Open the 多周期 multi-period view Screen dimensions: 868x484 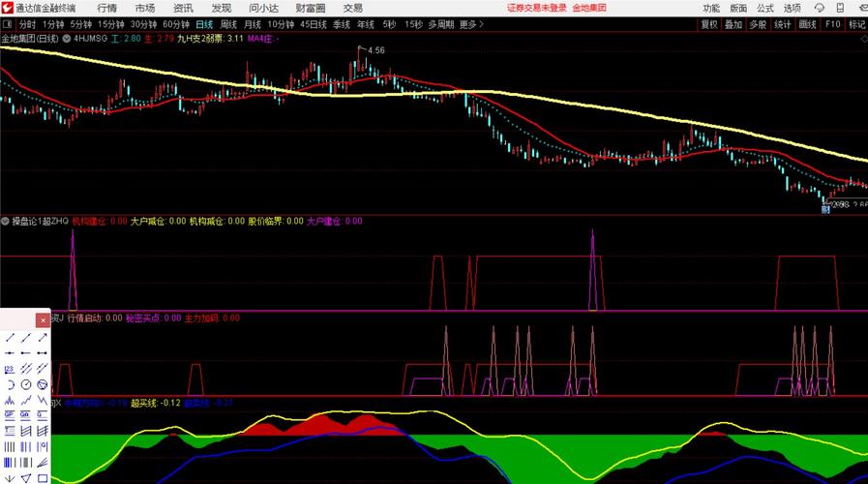tap(440, 24)
